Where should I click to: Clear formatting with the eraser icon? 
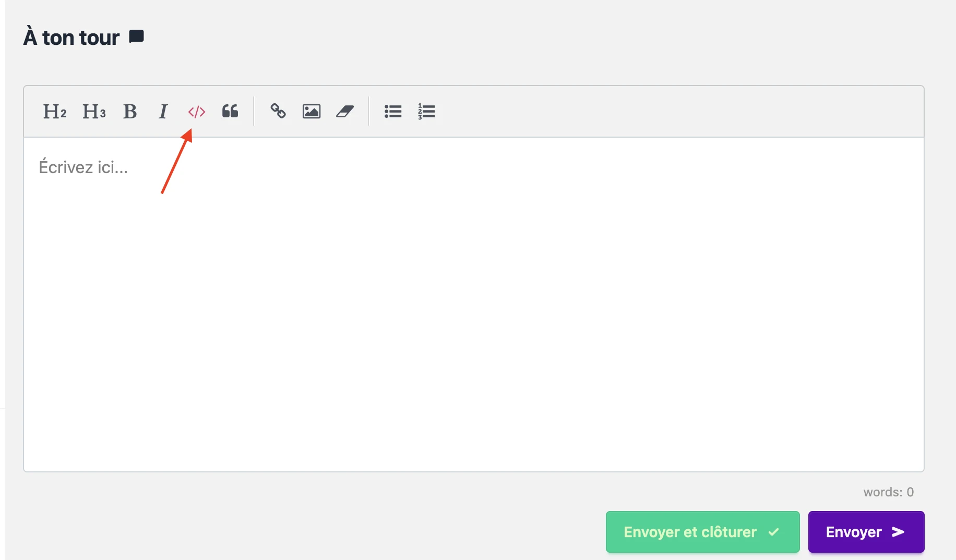point(345,112)
